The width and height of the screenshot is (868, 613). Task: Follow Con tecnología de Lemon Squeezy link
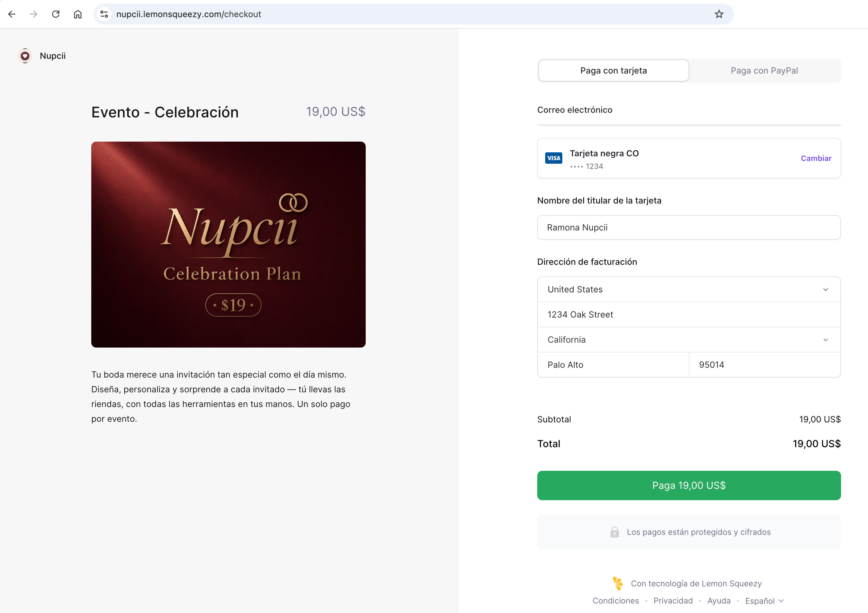(696, 584)
